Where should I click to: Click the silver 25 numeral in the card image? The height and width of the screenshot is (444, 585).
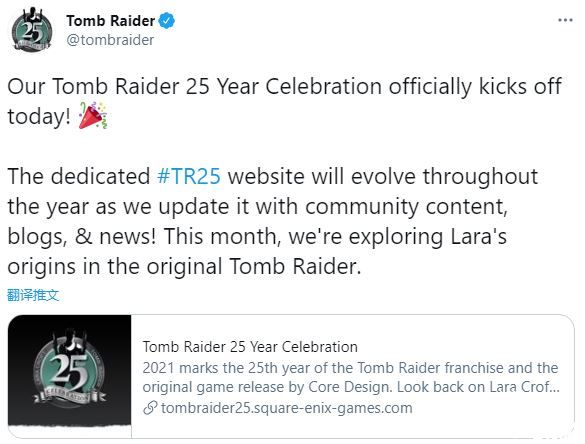(x=69, y=370)
